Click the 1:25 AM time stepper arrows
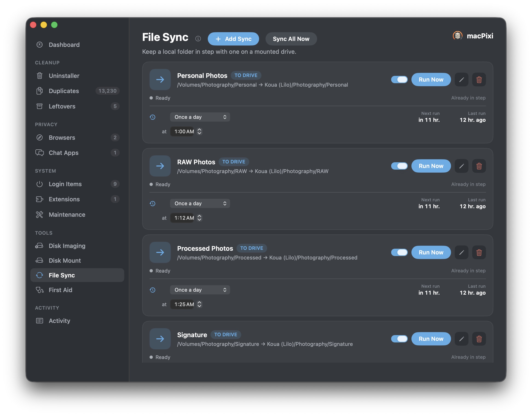Image resolution: width=532 pixels, height=416 pixels. [199, 304]
